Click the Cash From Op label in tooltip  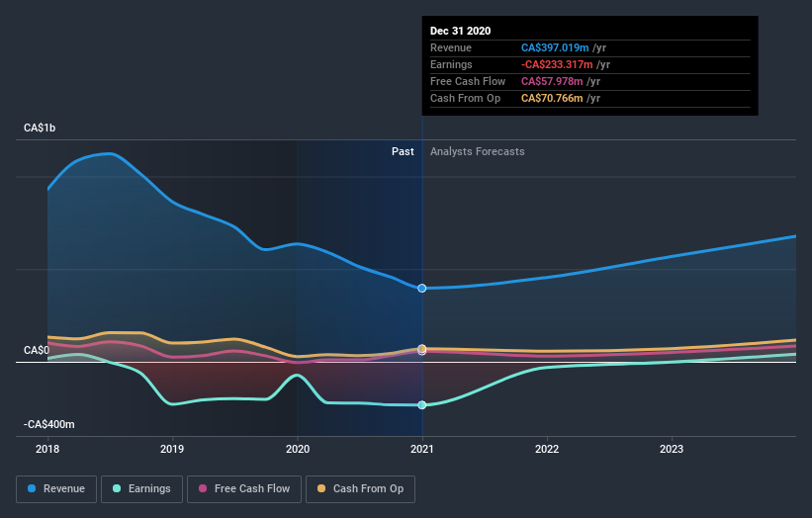465,98
